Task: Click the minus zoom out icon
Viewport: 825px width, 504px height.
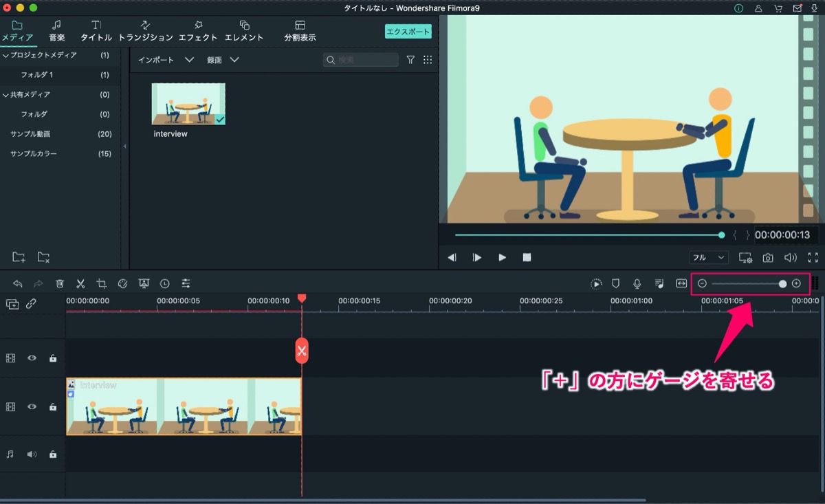Action: (702, 283)
